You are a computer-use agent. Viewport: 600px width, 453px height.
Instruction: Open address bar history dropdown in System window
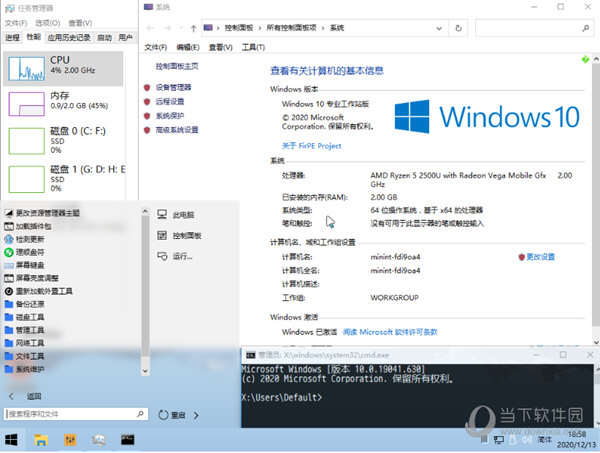(x=439, y=28)
